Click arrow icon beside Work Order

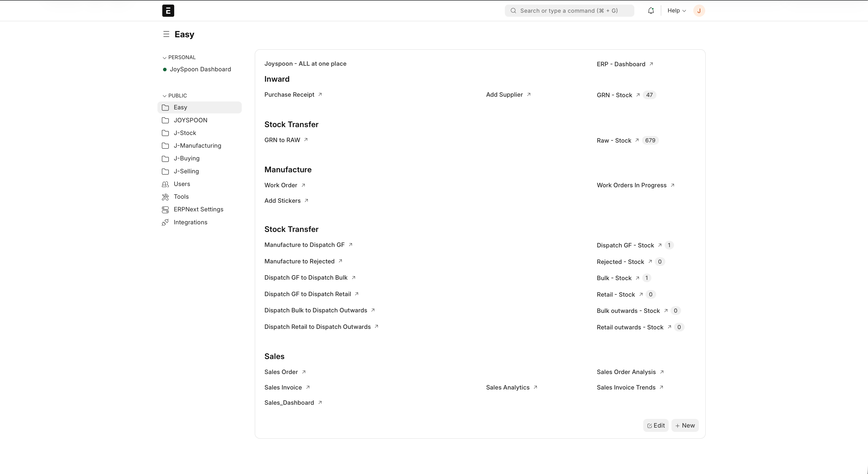pos(303,185)
